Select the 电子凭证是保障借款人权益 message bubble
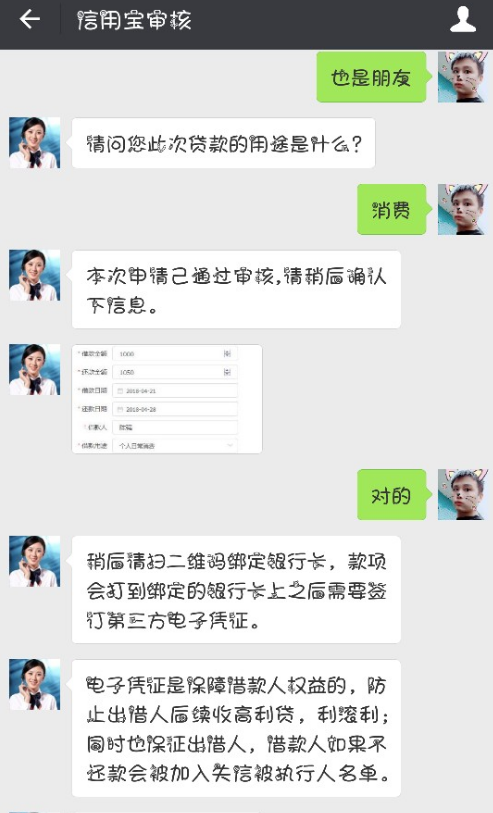Viewport: 493px width, 813px height. click(236, 728)
